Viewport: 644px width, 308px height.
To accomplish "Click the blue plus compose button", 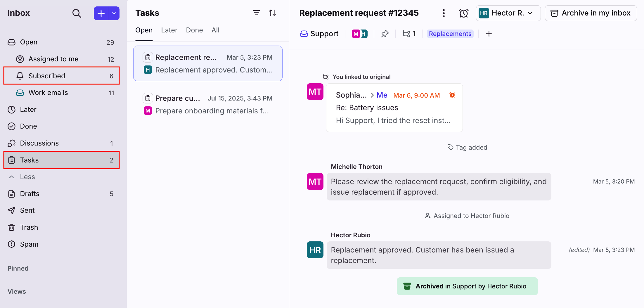I will point(101,13).
